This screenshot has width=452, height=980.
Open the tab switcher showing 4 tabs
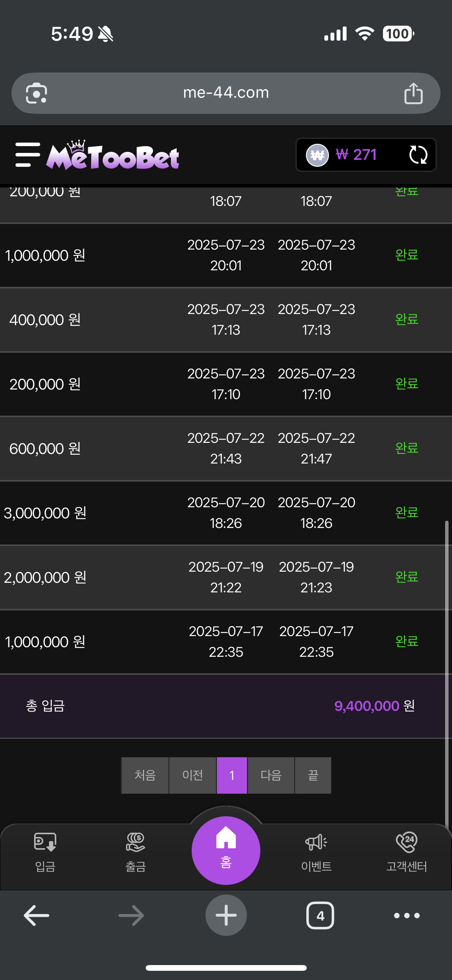[320, 916]
